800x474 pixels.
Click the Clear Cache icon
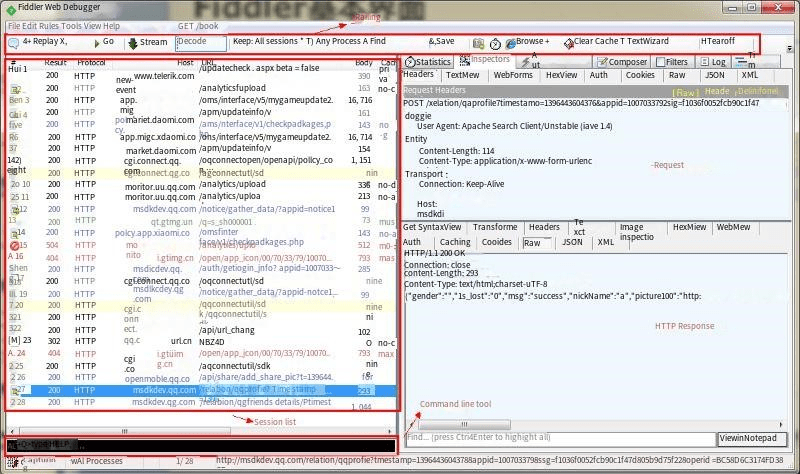click(568, 44)
